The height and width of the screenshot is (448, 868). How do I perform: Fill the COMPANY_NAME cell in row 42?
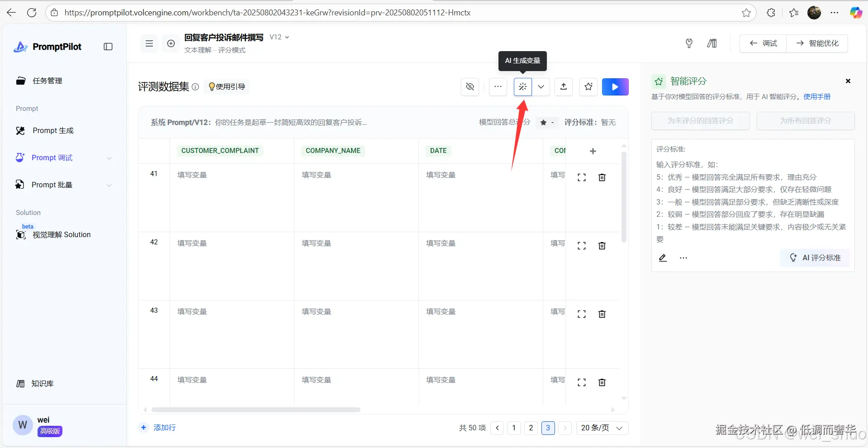point(356,266)
